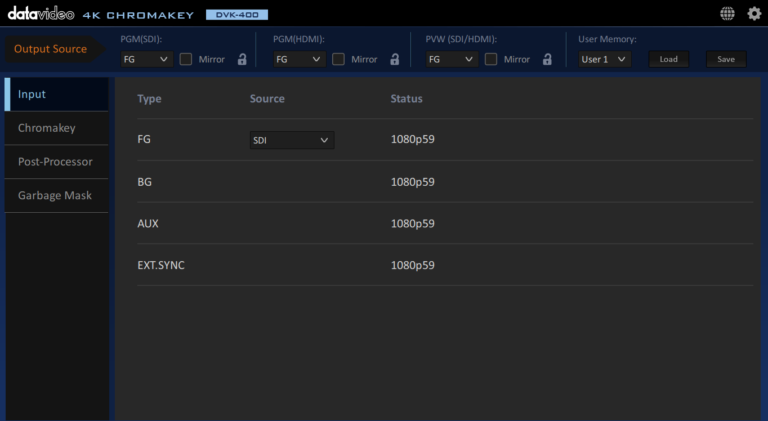Click the Save button
Screen dimensions: 768x421
pos(726,59)
